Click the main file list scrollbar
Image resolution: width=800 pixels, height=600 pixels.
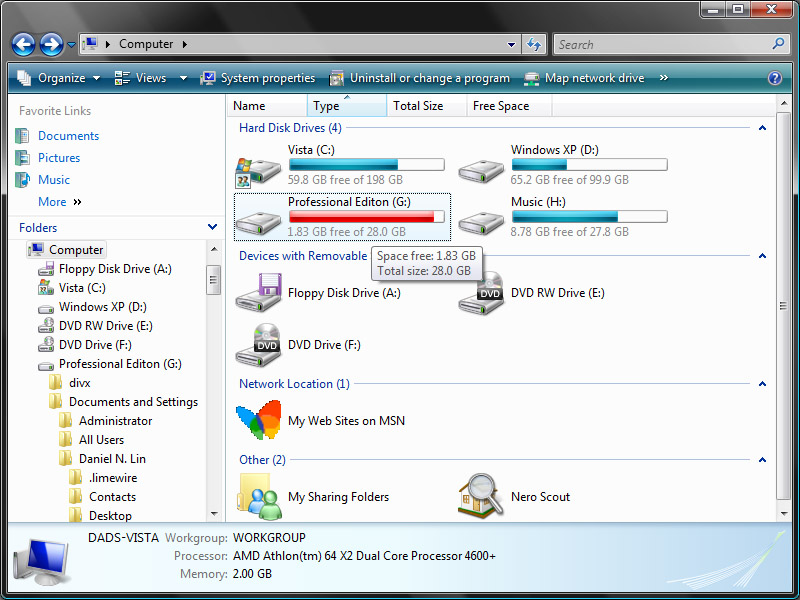pos(783,306)
